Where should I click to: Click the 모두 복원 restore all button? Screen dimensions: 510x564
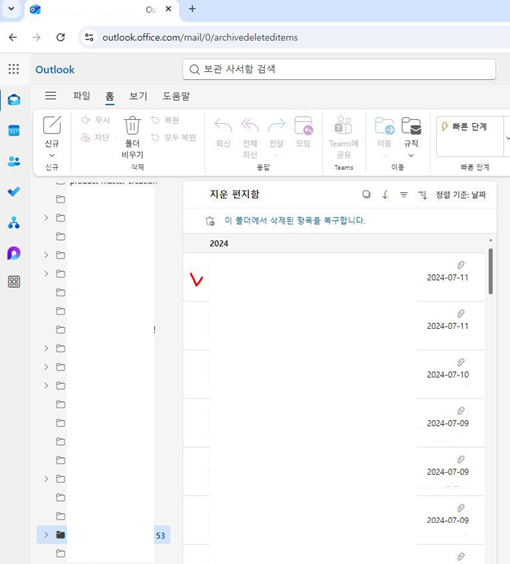pyautogui.click(x=173, y=137)
